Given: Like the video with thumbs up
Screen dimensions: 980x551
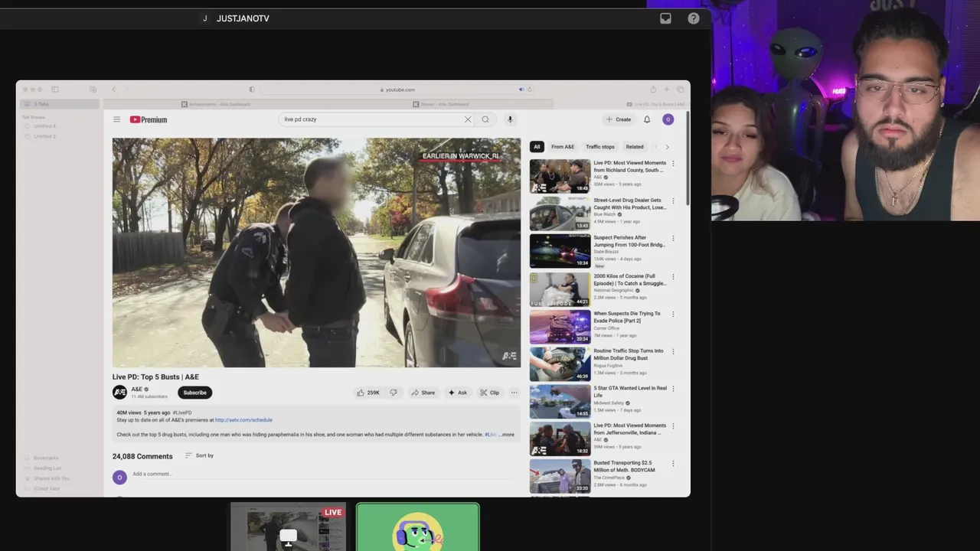Looking at the screenshot, I should point(367,393).
